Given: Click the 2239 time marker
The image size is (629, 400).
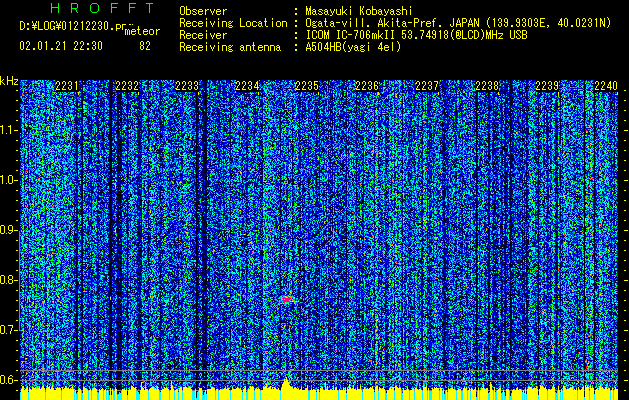Looking at the screenshot, I should (x=547, y=86).
